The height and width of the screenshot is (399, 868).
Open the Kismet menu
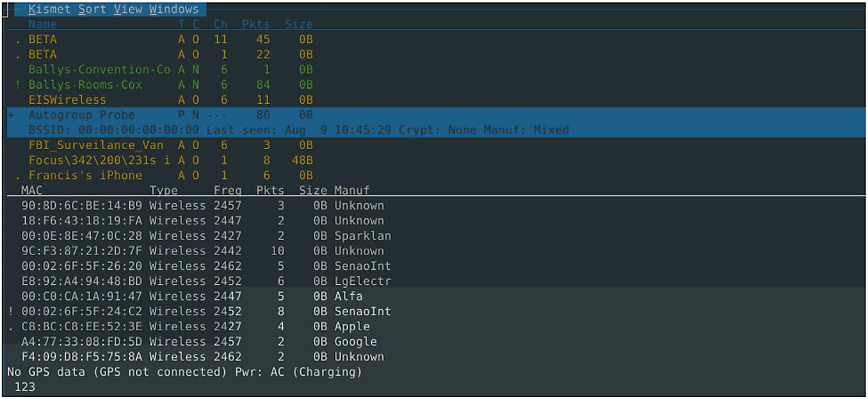pyautogui.click(x=50, y=10)
